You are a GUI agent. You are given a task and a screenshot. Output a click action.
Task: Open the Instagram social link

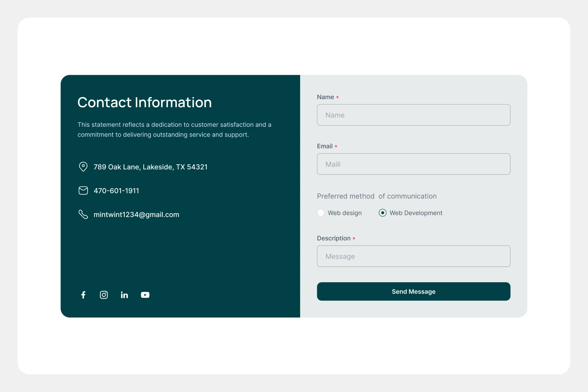coord(104,295)
